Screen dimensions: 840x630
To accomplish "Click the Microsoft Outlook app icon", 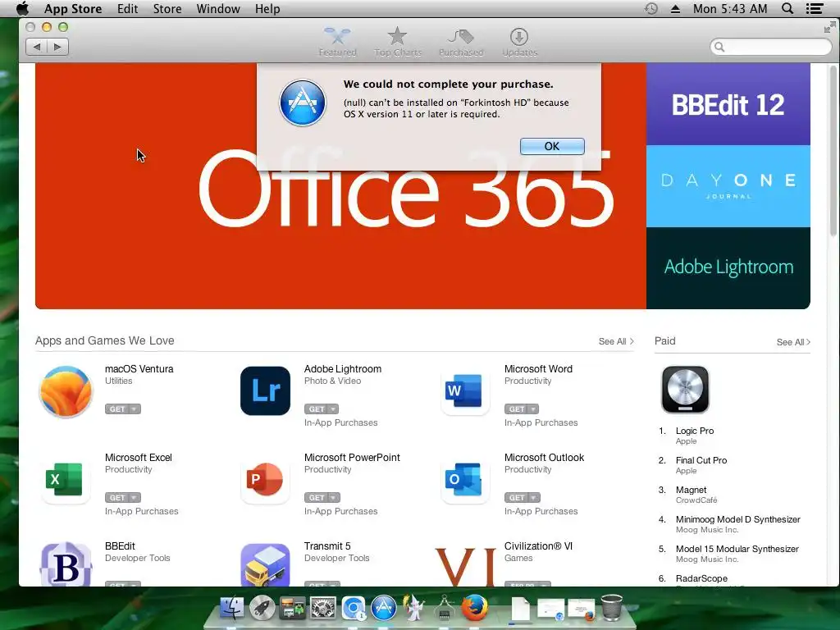I will [x=465, y=479].
